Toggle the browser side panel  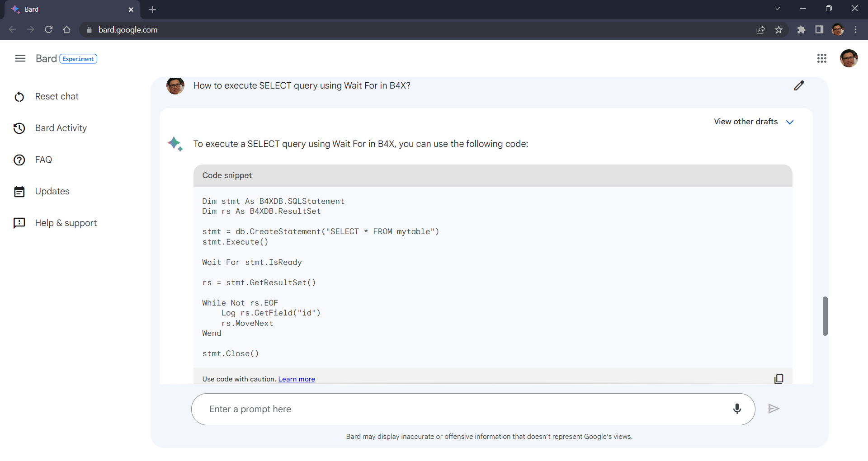tap(819, 30)
